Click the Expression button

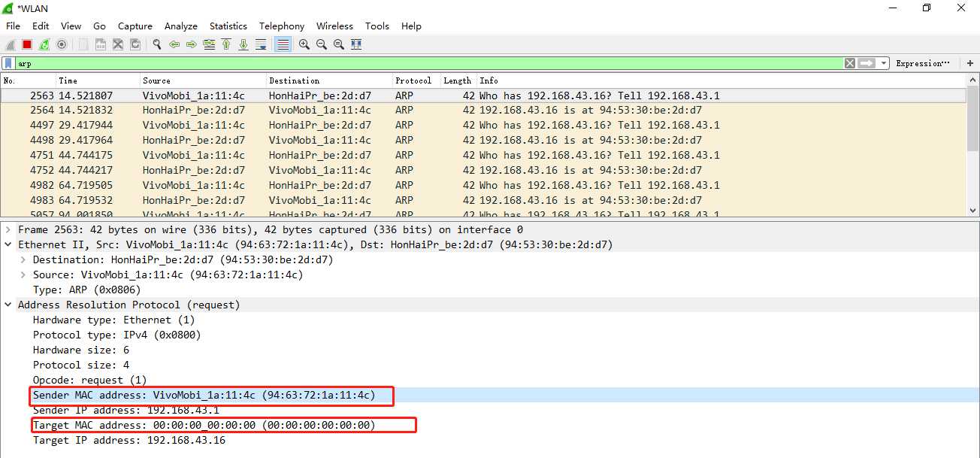pos(923,64)
